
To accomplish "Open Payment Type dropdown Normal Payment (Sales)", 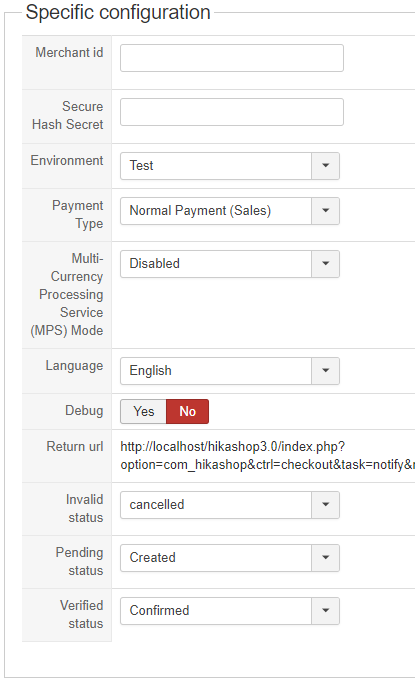I will coord(230,211).
